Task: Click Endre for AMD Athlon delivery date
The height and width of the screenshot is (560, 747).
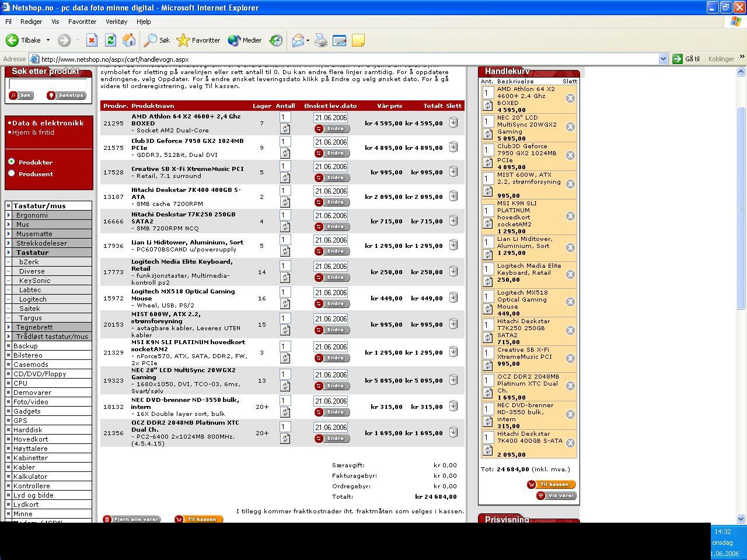Action: (x=332, y=129)
